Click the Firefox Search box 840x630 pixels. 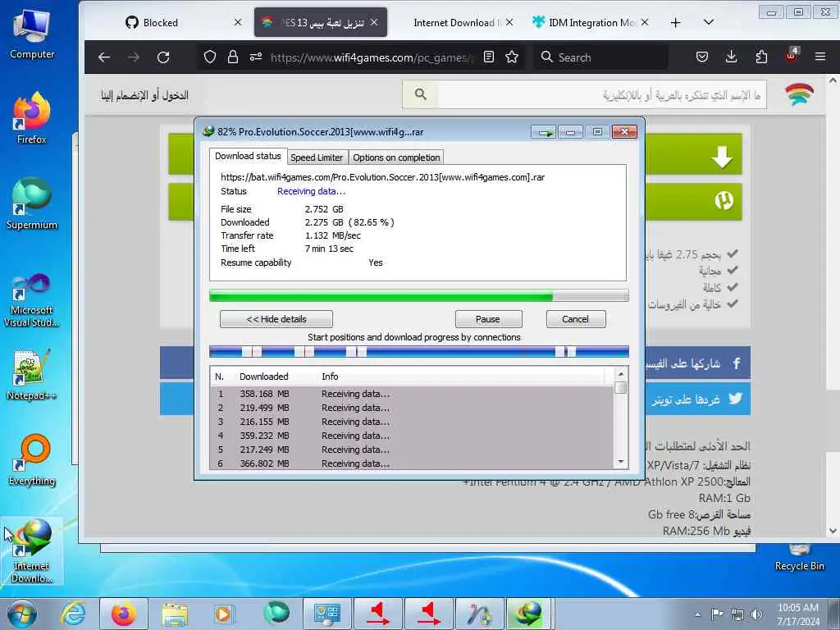[601, 57]
